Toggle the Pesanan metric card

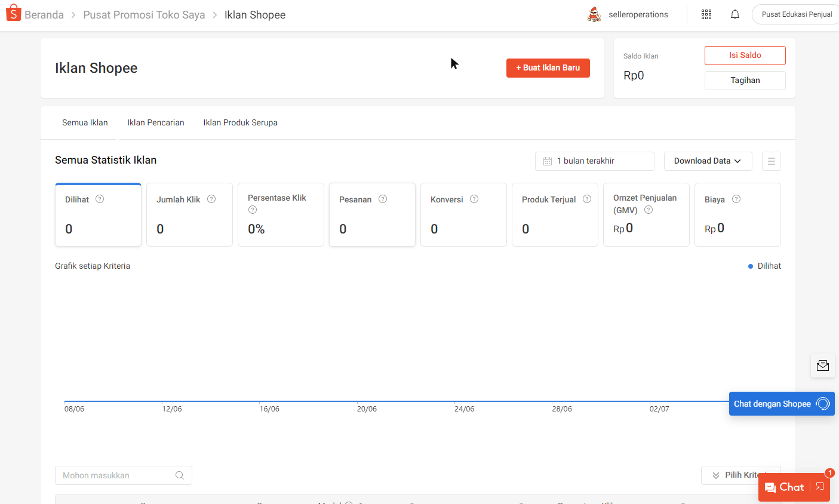tap(372, 215)
